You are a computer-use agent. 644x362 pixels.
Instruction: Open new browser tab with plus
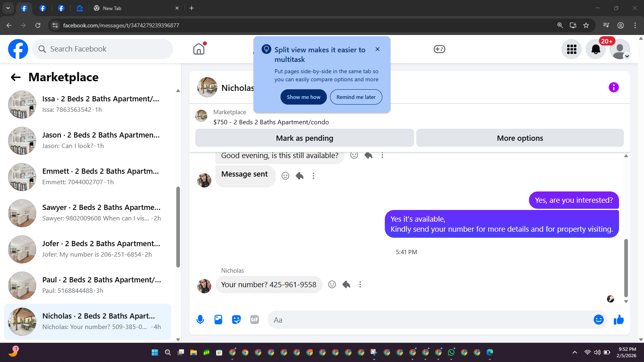pyautogui.click(x=192, y=8)
